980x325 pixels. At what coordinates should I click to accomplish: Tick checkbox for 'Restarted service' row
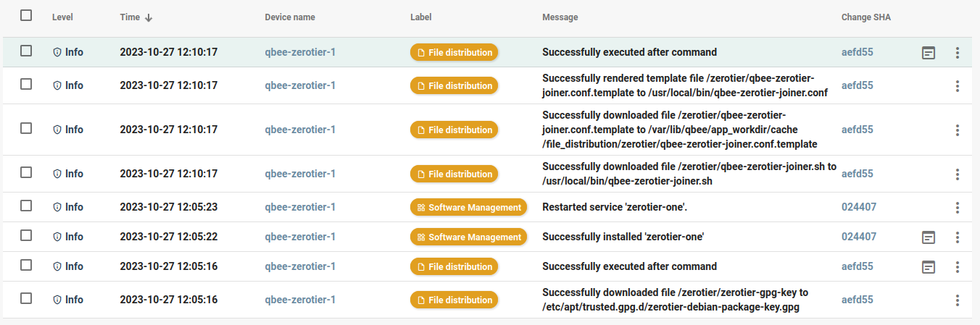pos(26,206)
